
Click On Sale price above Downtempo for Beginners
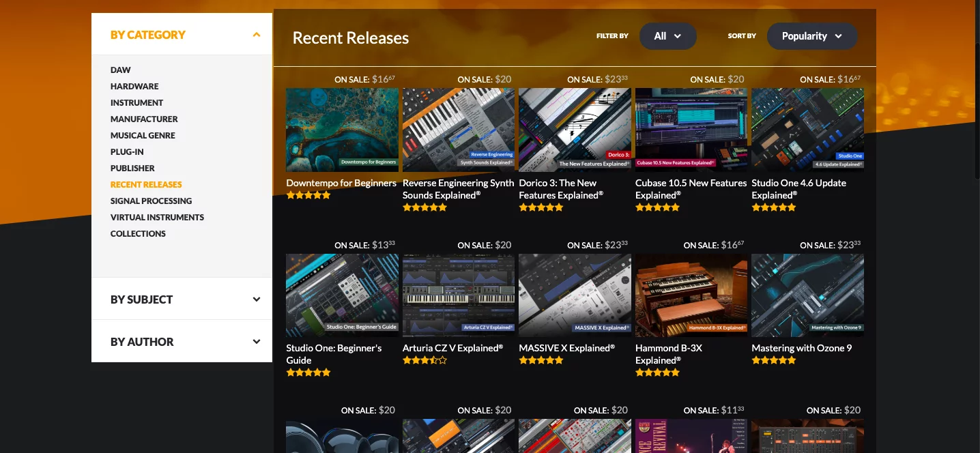[x=364, y=79]
